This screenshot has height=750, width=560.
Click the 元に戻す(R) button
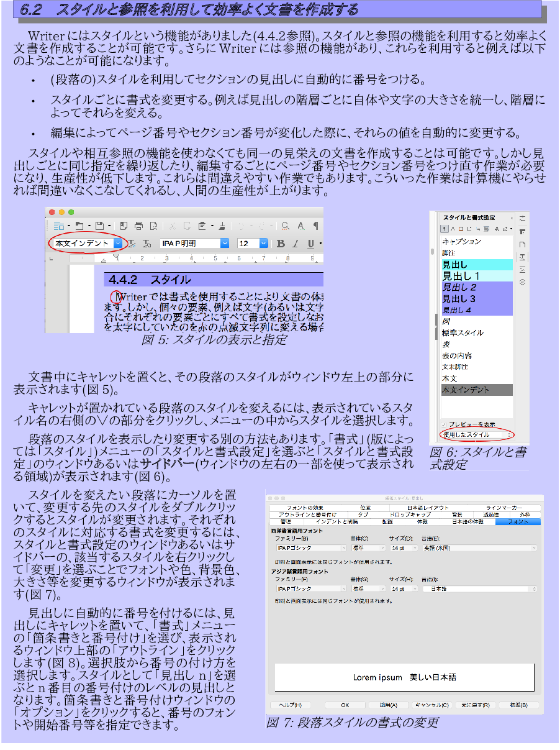coord(475,705)
